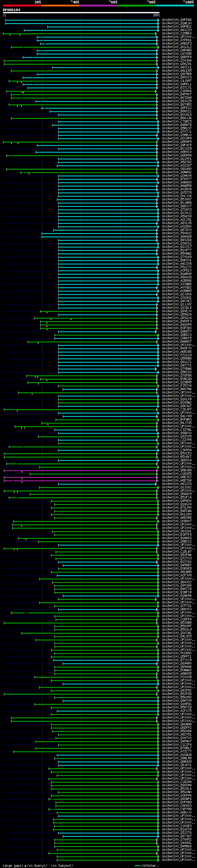The image size is (197, 868).
Task: Select the label UniRef100_P20108
Action: pyautogui.click(x=177, y=676)
